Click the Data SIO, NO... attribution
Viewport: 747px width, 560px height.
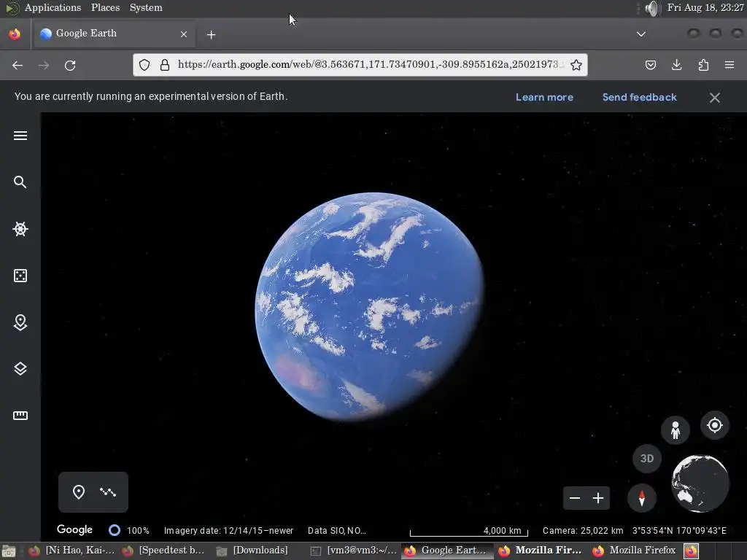337,531
